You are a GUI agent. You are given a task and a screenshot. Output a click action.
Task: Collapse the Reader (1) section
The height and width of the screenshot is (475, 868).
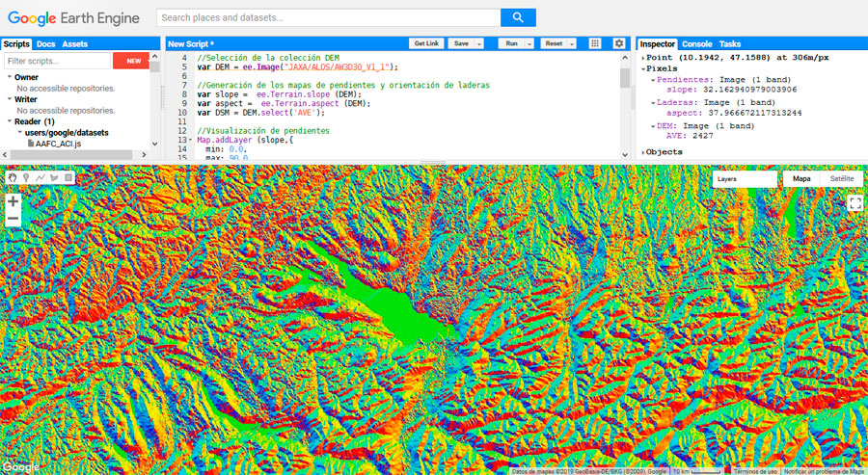click(10, 121)
